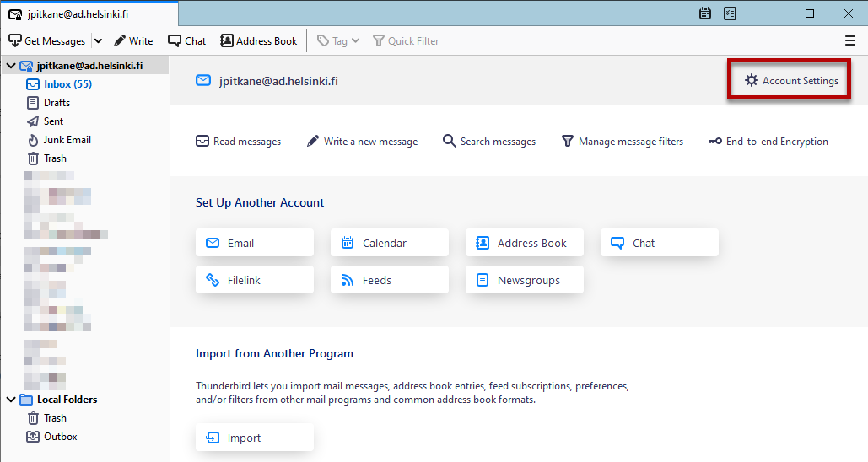
Task: Open the hamburger application menu
Action: pyautogui.click(x=849, y=40)
